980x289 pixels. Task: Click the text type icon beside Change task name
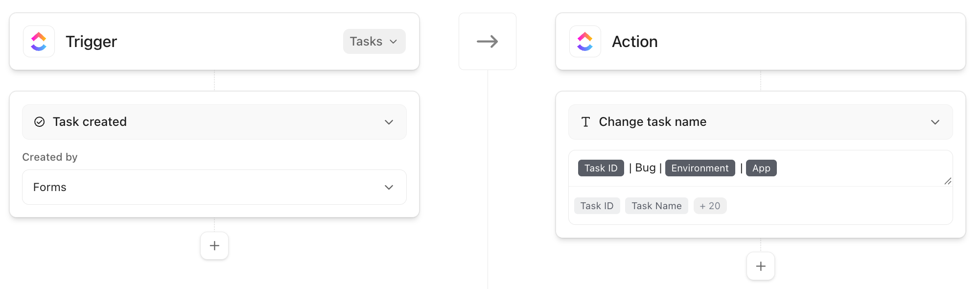585,121
